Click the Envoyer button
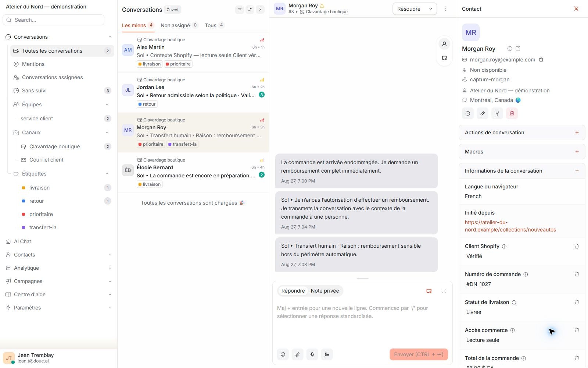This screenshot has height=368, width=588. 419,354
